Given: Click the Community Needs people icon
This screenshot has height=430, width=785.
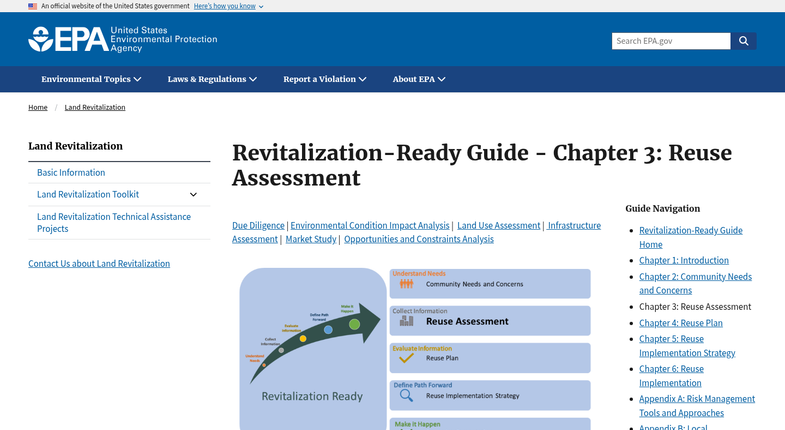Looking at the screenshot, I should [x=407, y=284].
